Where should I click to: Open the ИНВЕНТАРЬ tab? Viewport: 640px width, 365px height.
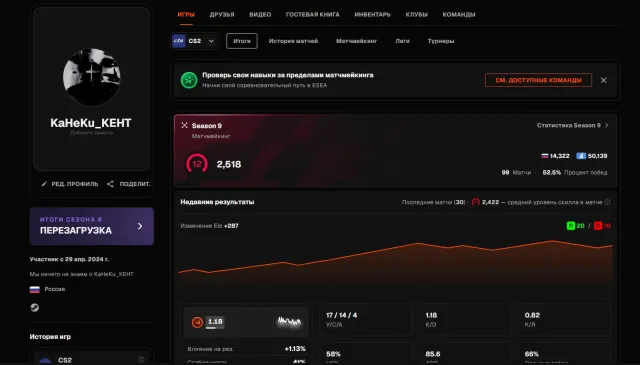coord(372,14)
